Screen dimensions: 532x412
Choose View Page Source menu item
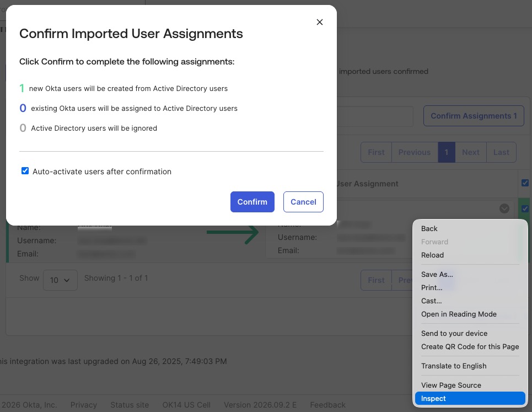pyautogui.click(x=470, y=386)
